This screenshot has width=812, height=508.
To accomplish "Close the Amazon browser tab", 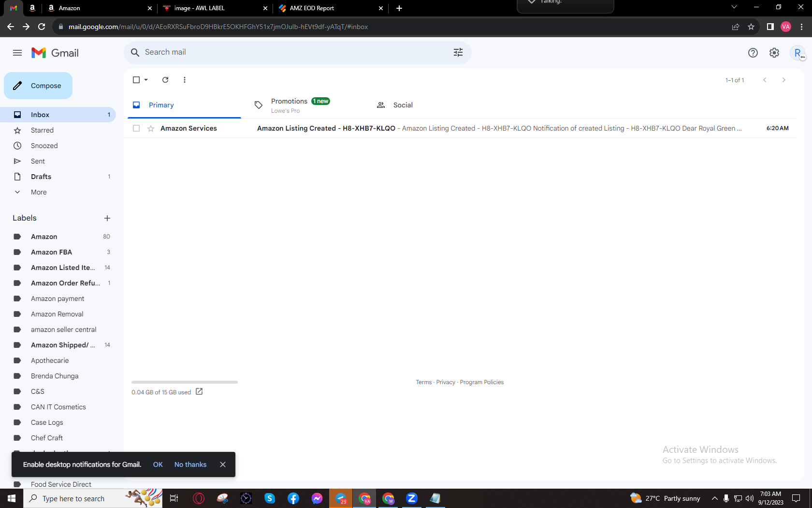I will pos(150,8).
